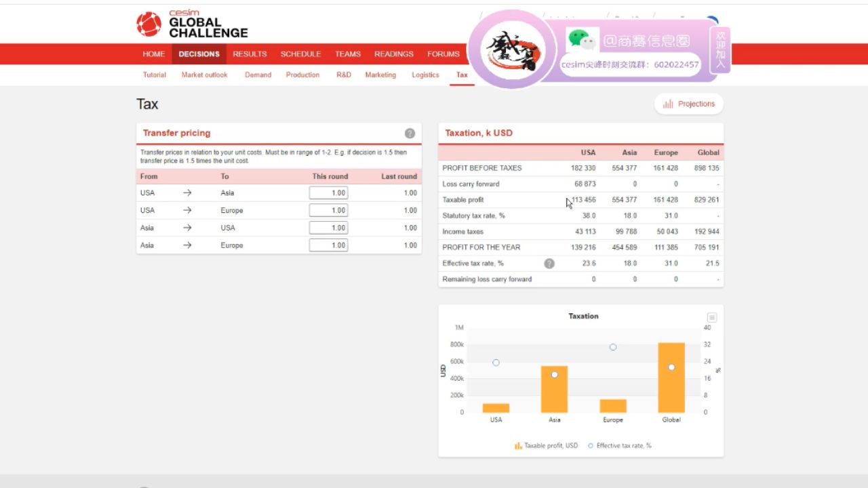868x488 pixels.
Task: Toggle the Effective tax rate legend series
Action: coord(591,445)
